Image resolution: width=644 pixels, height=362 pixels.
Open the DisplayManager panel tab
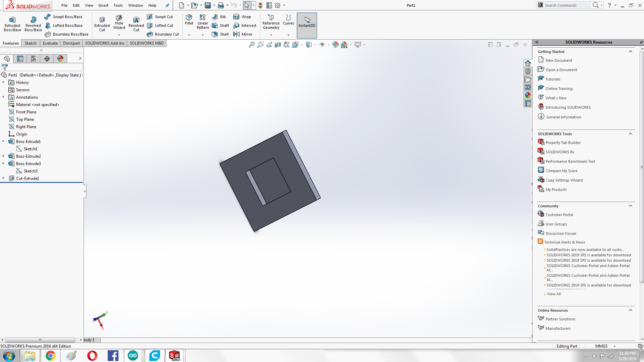[60, 59]
